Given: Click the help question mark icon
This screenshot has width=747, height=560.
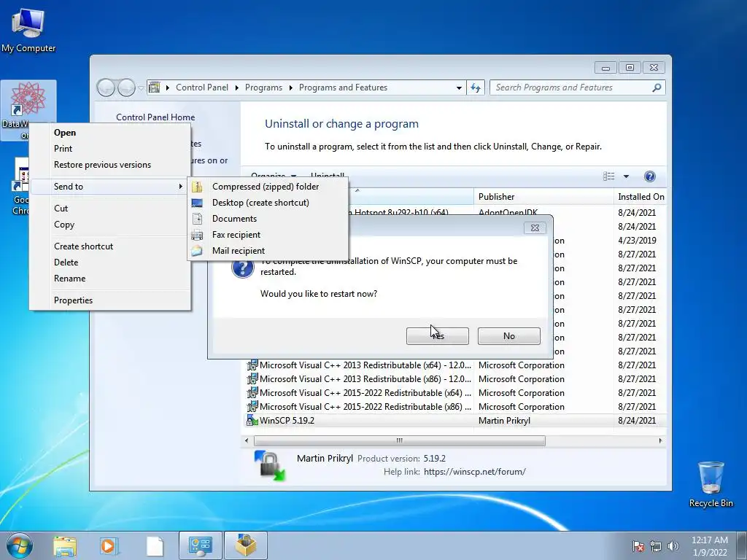Looking at the screenshot, I should point(649,176).
